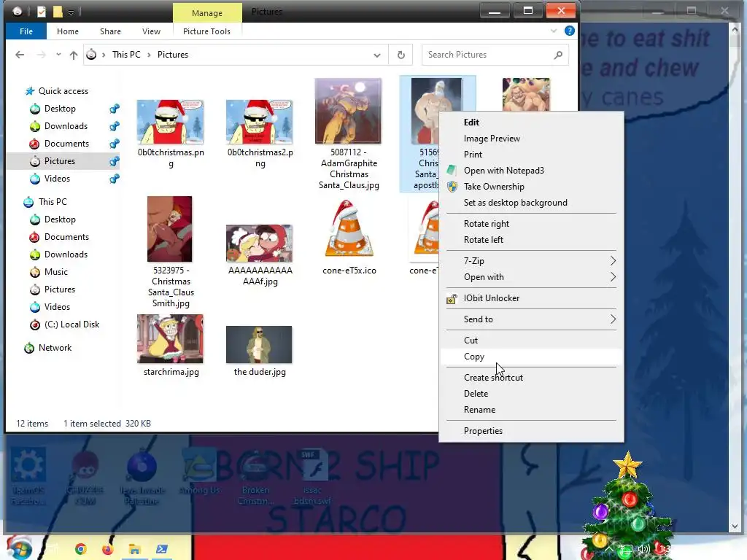Switch to the Share ribbon tab
747x560 pixels.
pos(110,31)
